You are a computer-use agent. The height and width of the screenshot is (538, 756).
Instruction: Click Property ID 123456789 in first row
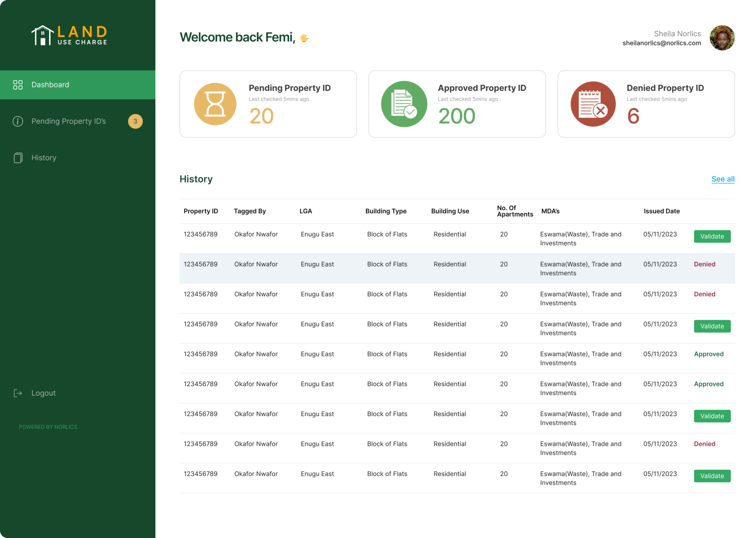pos(200,235)
